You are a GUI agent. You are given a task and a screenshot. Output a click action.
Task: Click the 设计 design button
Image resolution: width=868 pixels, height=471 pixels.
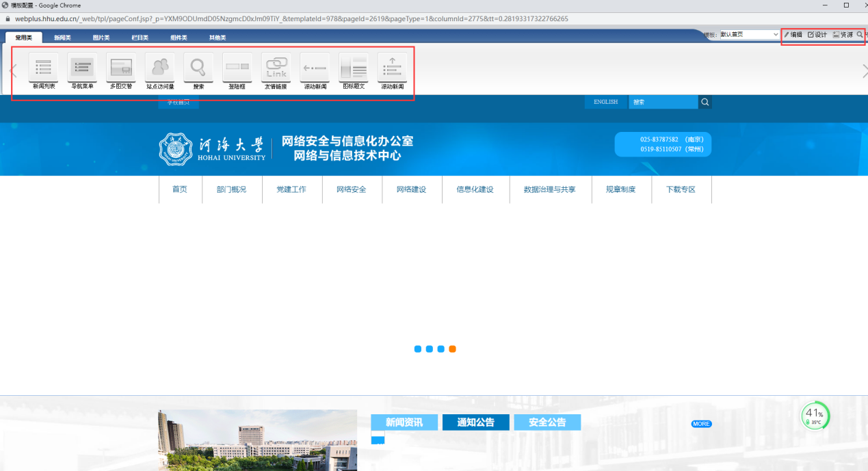[x=817, y=34]
